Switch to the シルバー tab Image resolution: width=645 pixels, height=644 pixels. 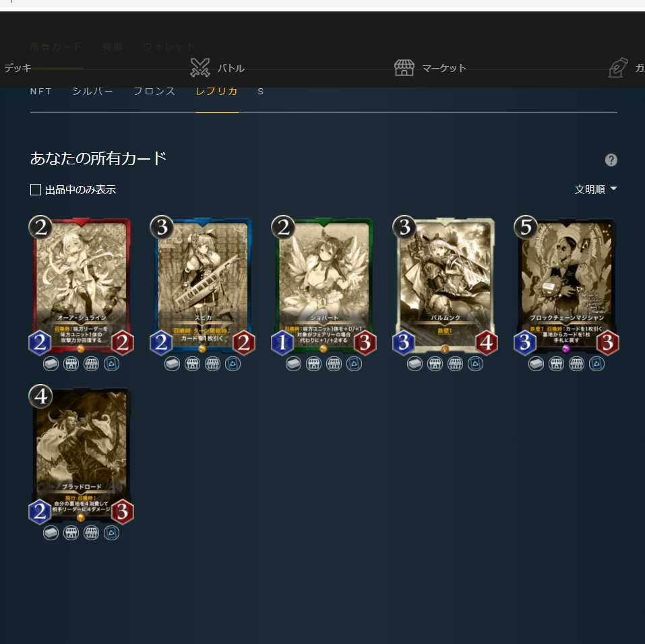point(92,92)
